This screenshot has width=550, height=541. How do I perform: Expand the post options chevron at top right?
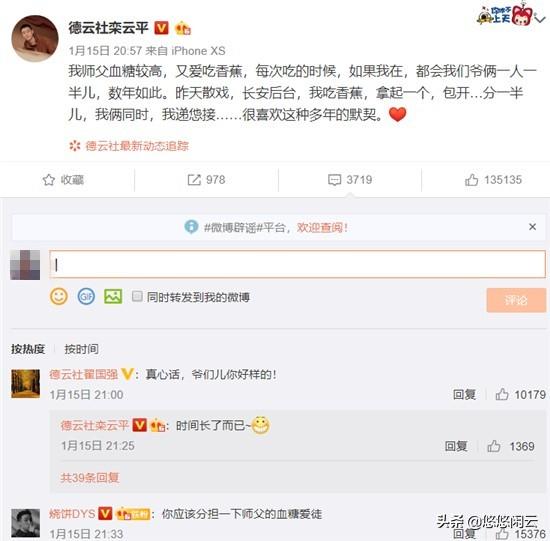pyautogui.click(x=540, y=18)
